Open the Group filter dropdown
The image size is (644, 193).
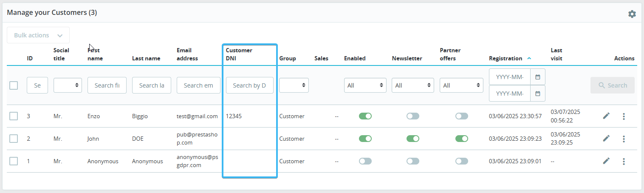coord(294,85)
